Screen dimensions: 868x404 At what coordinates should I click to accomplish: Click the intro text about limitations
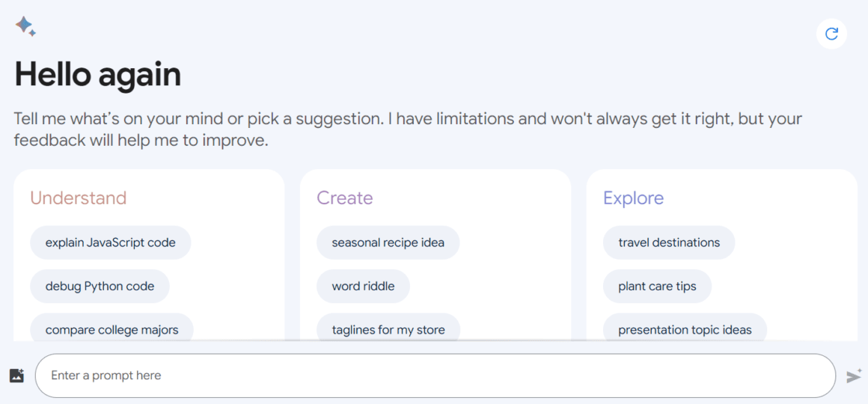pos(408,129)
